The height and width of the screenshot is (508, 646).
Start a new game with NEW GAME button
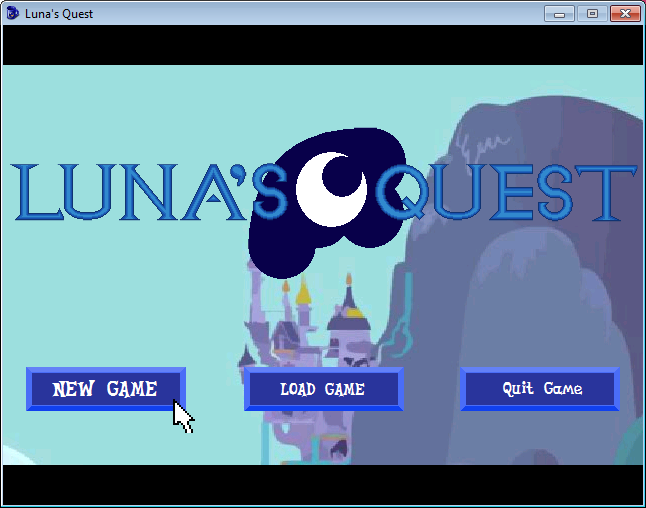pyautogui.click(x=106, y=389)
